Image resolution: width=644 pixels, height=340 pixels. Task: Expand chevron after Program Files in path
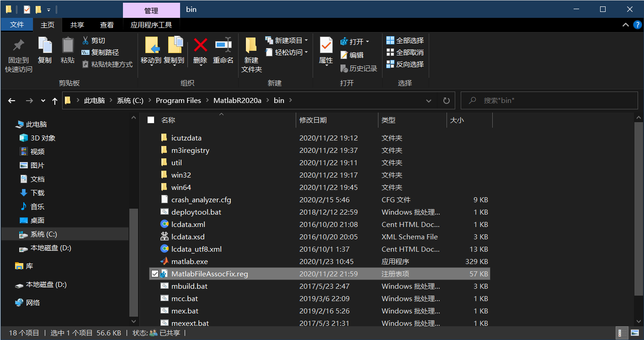[207, 101]
